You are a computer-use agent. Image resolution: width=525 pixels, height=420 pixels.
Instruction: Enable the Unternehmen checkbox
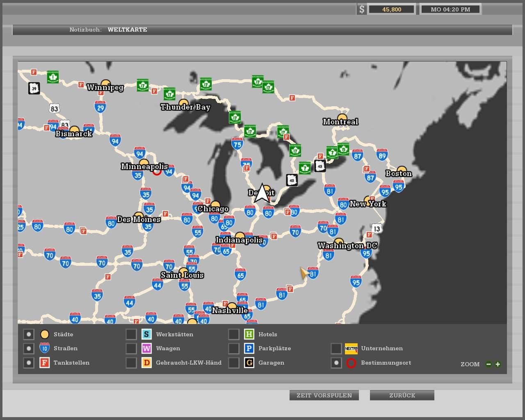tap(336, 349)
